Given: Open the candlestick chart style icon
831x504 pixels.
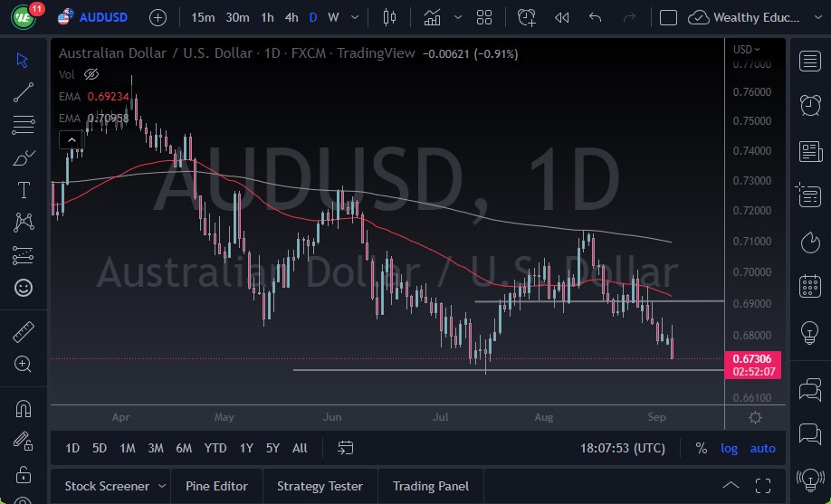Looking at the screenshot, I should (390, 17).
